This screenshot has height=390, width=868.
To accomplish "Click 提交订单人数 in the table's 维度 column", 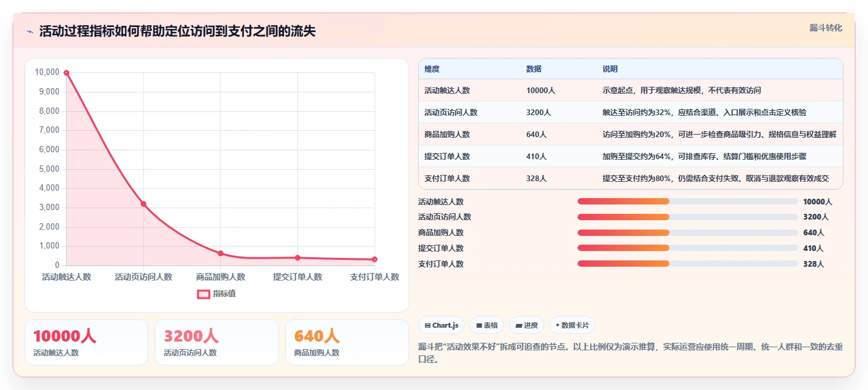I will coord(447,157).
